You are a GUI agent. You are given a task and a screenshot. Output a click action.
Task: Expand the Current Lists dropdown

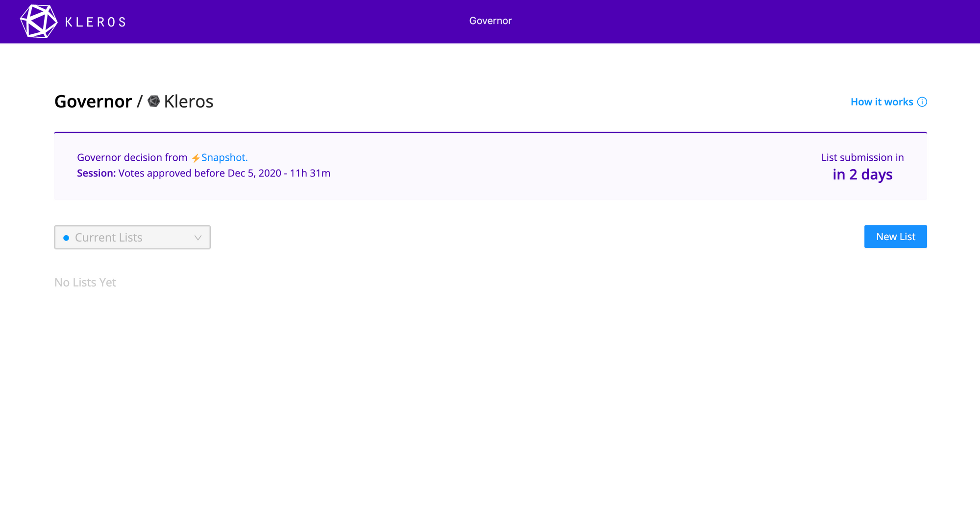click(x=132, y=237)
